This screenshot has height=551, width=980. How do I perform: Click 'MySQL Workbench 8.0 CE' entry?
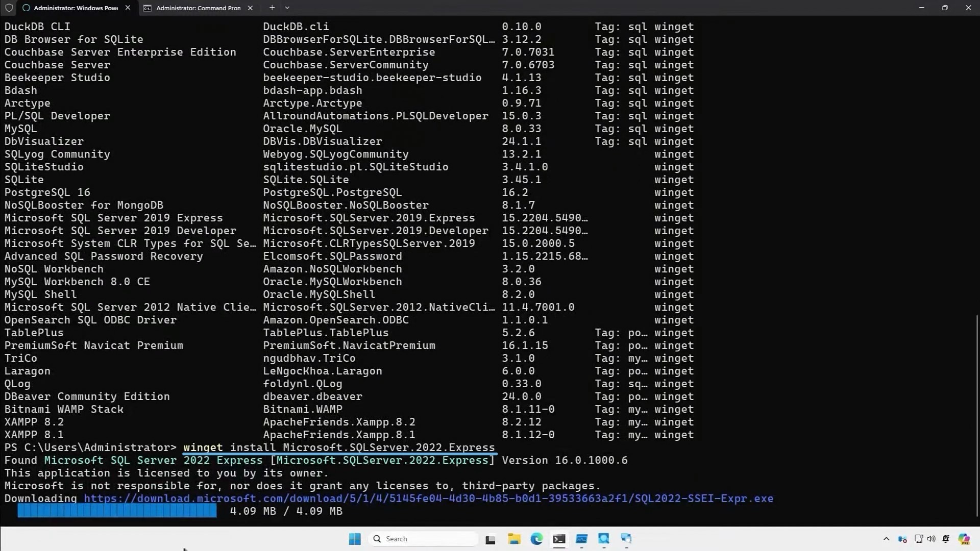77,282
